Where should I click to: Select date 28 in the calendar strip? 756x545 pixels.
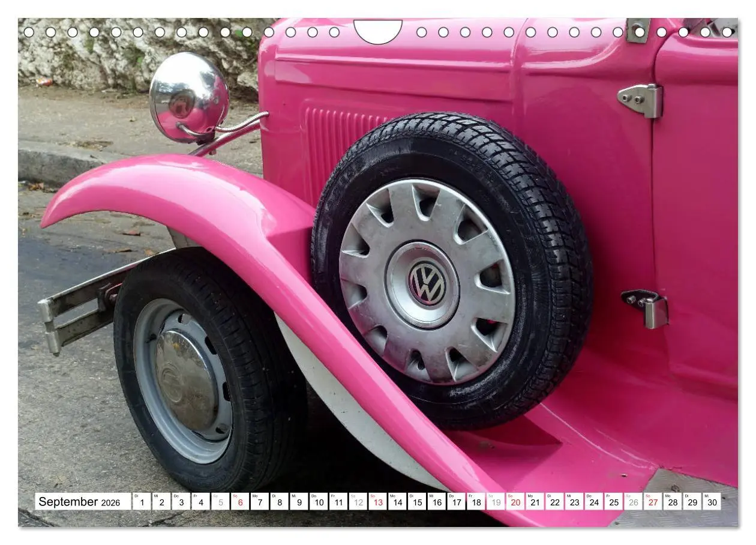(672, 502)
